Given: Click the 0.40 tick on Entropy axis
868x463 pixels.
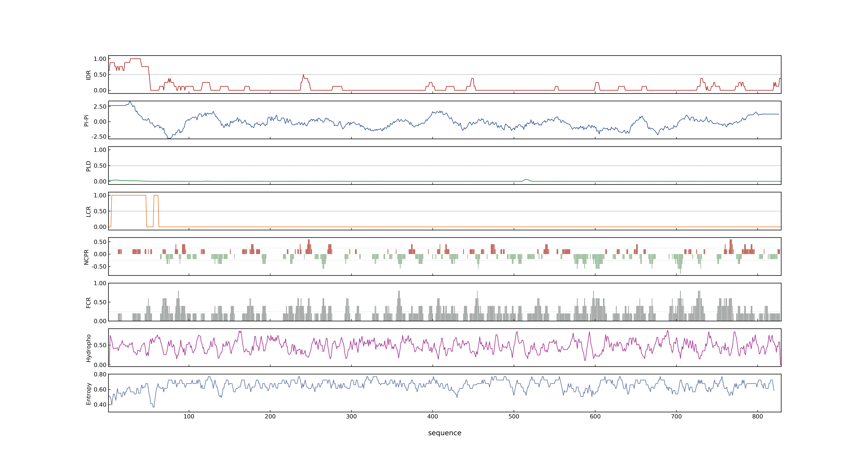Looking at the screenshot, I should [x=100, y=404].
